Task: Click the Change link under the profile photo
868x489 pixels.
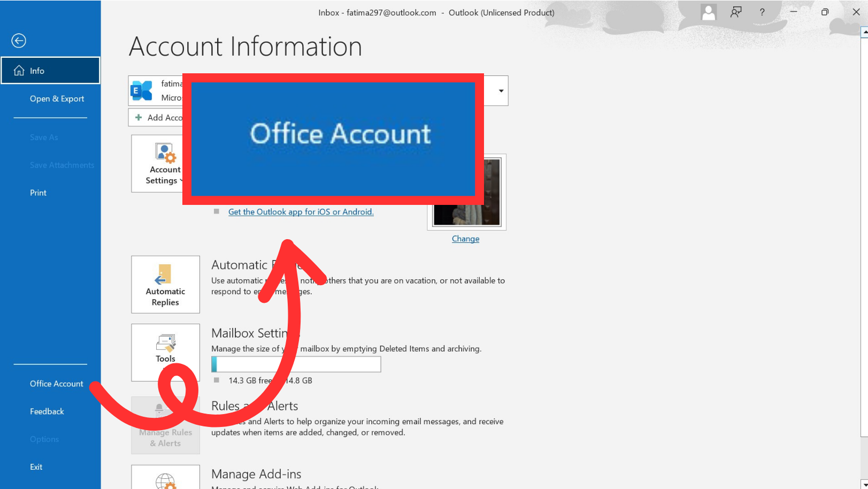Action: (x=465, y=239)
